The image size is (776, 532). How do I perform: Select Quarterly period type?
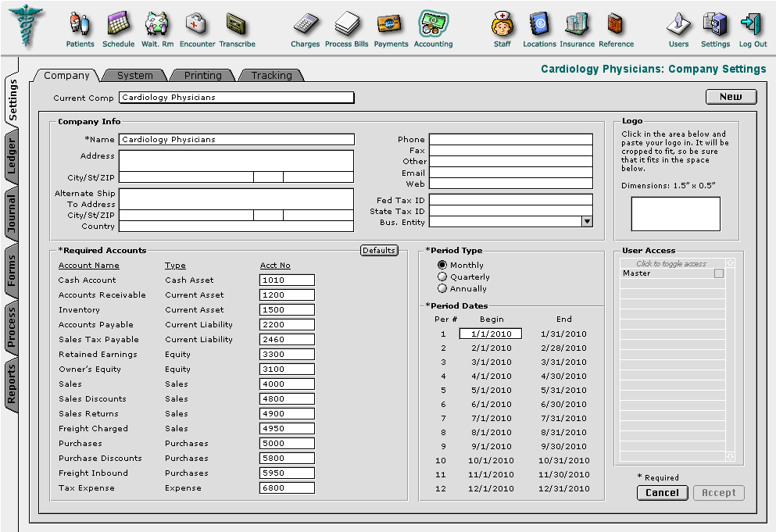[442, 277]
